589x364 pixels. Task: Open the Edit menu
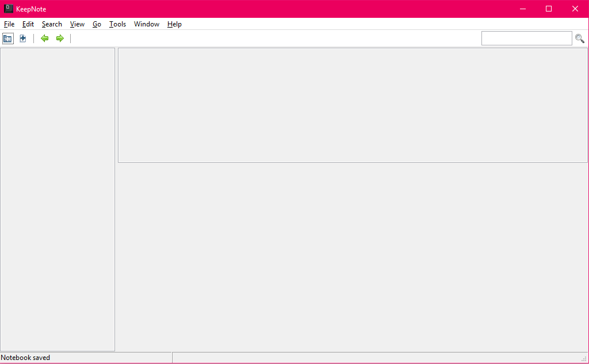[28, 24]
